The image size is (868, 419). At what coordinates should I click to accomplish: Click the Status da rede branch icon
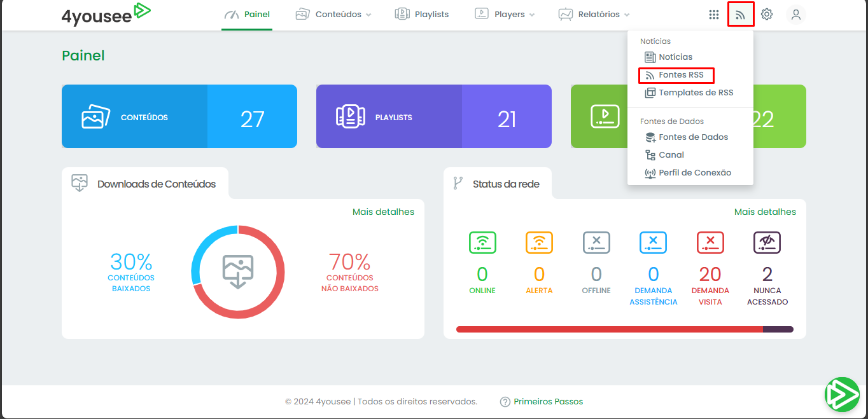click(458, 183)
